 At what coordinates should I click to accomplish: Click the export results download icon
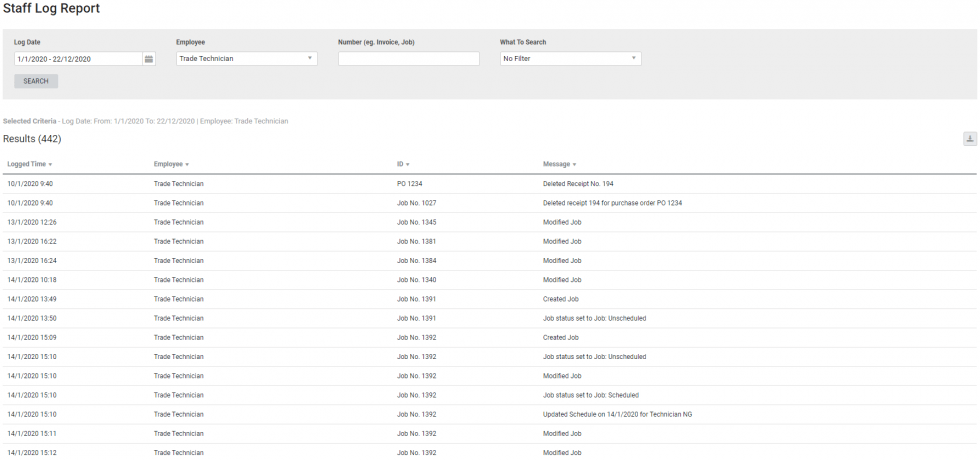(969, 139)
